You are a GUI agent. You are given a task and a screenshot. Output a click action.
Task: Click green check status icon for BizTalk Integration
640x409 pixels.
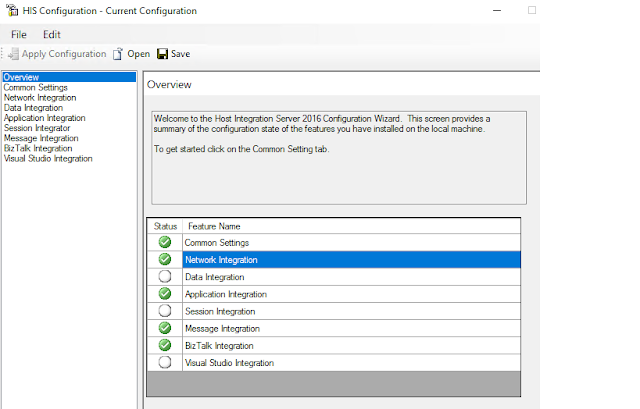point(165,345)
